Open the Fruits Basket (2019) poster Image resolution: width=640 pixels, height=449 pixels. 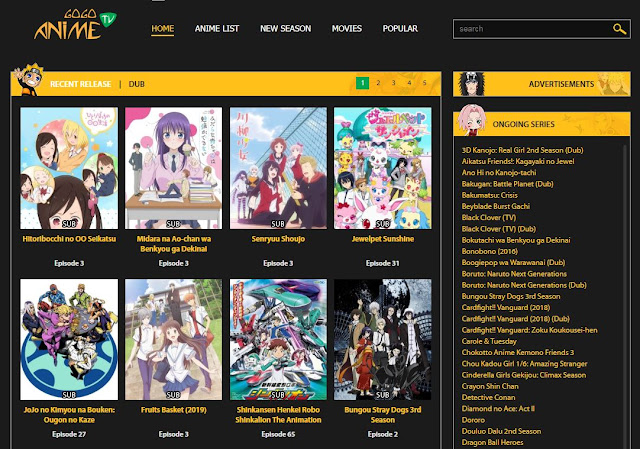point(173,340)
